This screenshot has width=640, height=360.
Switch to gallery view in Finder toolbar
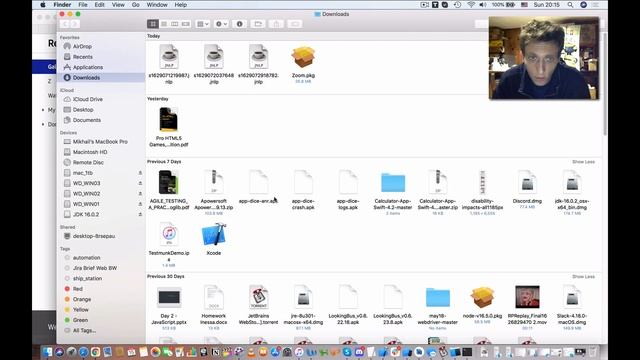186,24
